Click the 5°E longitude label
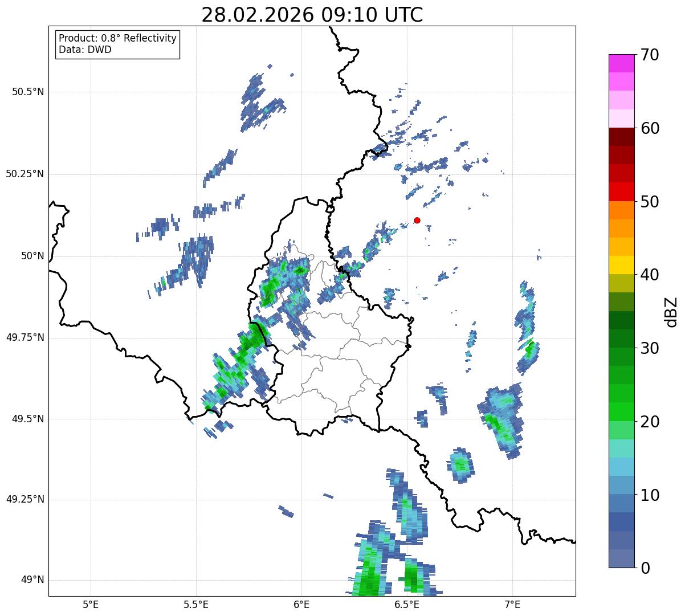The height and width of the screenshot is (616, 685). (91, 604)
